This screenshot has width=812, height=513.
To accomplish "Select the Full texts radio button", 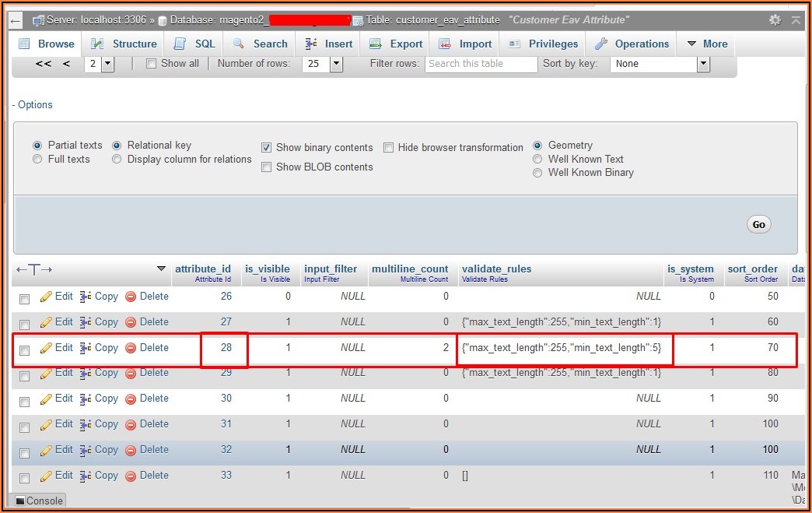I will 37,160.
